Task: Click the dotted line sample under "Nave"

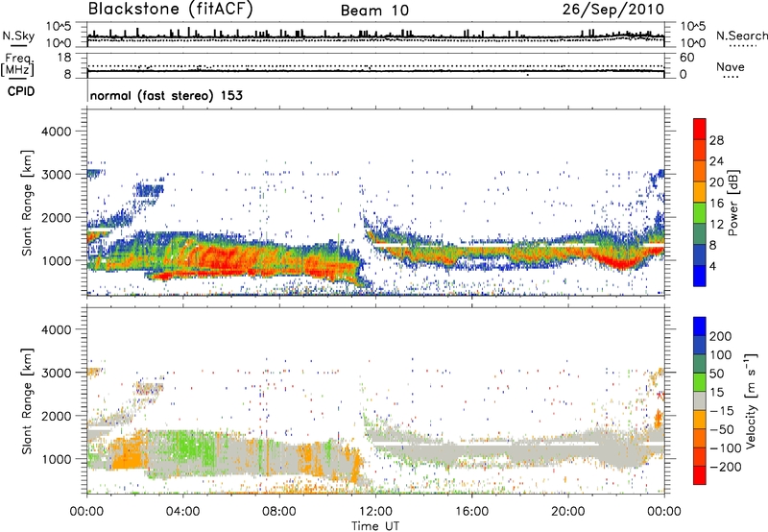Action: pos(731,78)
